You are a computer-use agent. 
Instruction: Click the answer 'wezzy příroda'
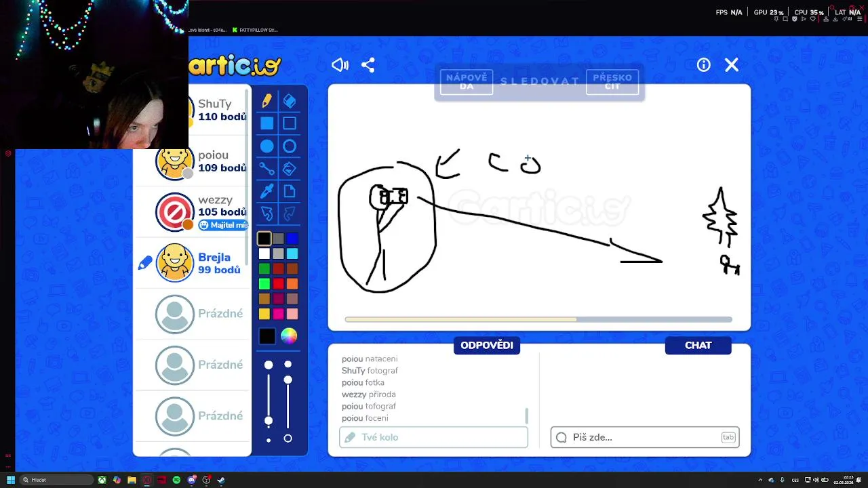pos(369,394)
